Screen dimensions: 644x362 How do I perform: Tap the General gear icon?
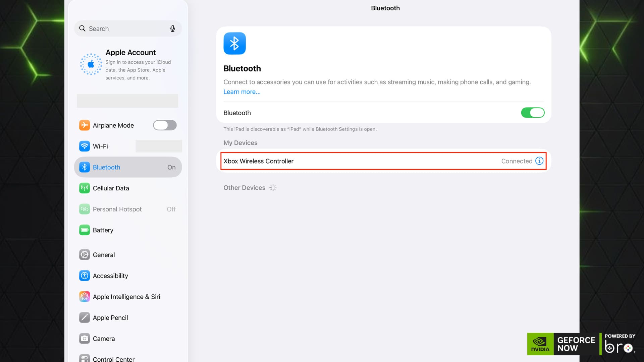click(x=85, y=255)
